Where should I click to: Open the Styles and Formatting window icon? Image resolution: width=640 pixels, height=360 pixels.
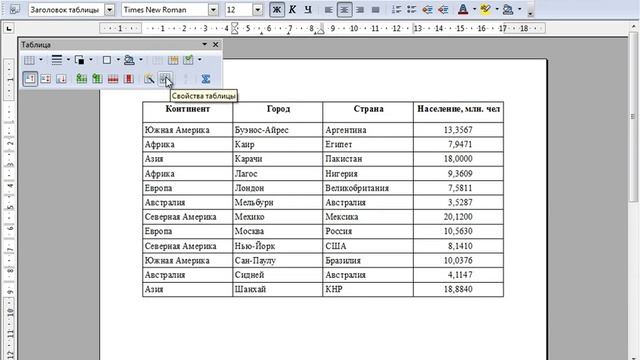[x=14, y=9]
